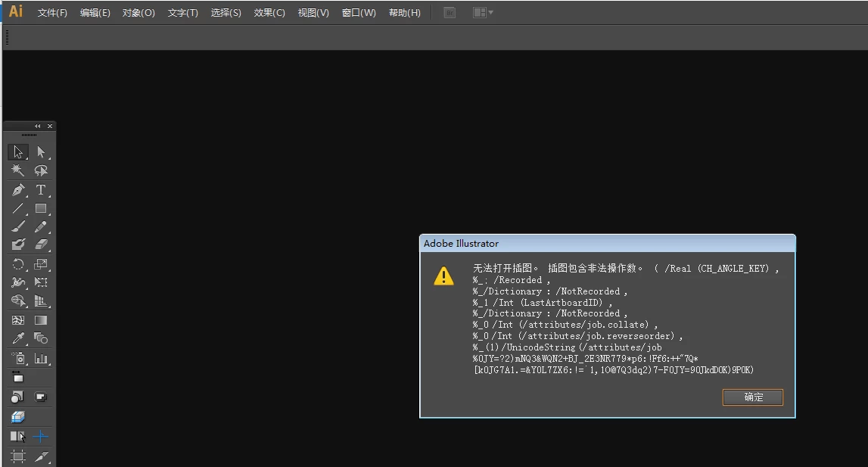Select the Pen tool
The height and width of the screenshot is (467, 868).
17,190
